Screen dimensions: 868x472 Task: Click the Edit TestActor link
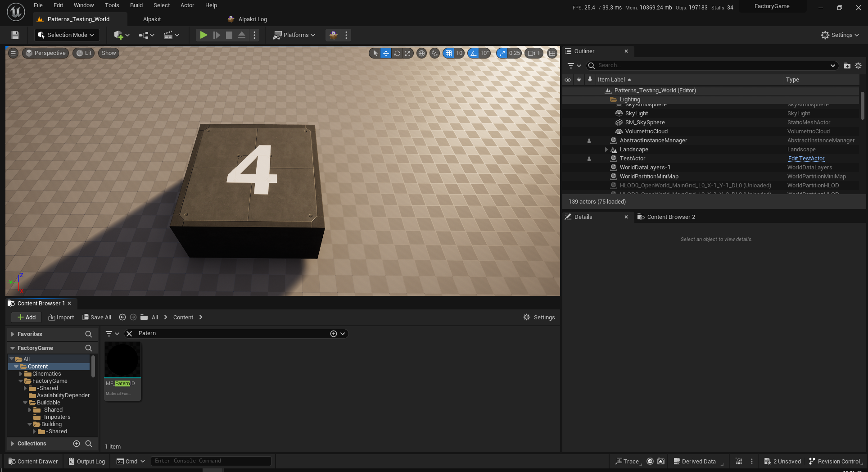(806, 159)
